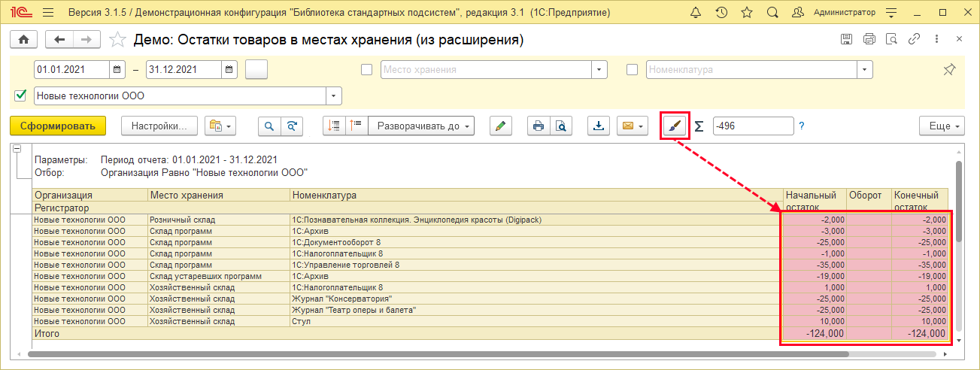980x370 pixels.
Task: Click the Стул nomenclature cell
Action: tap(536, 321)
